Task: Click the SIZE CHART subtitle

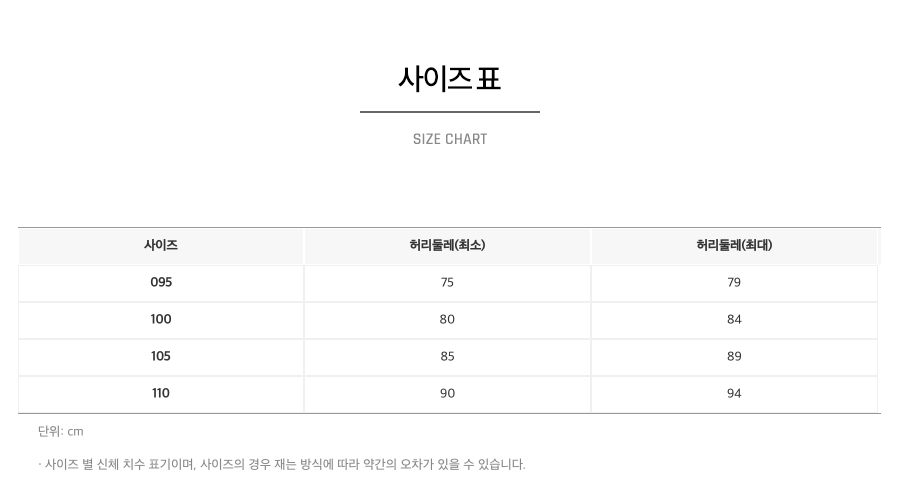Action: [x=450, y=139]
